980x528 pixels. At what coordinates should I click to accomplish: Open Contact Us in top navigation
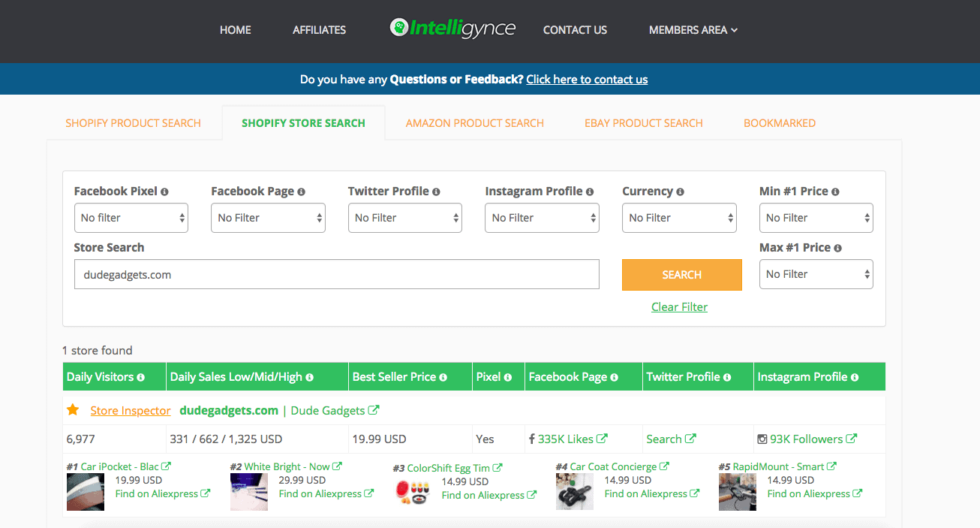pos(576,30)
